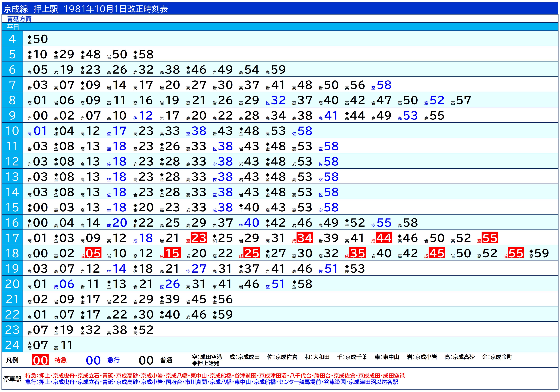Click the 26 departure in hour 11 row
This screenshot has height=392, width=560.
[170, 146]
